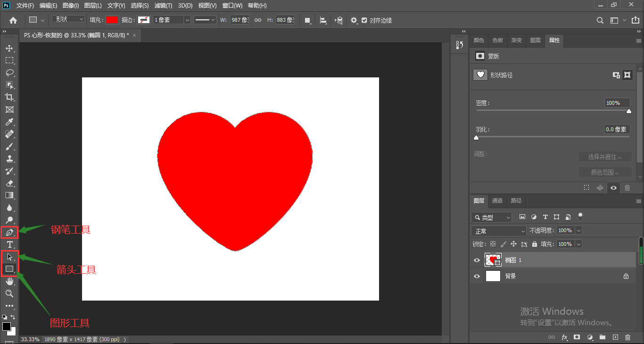
Task: Open path arrangement stack icon
Action: pos(339,20)
